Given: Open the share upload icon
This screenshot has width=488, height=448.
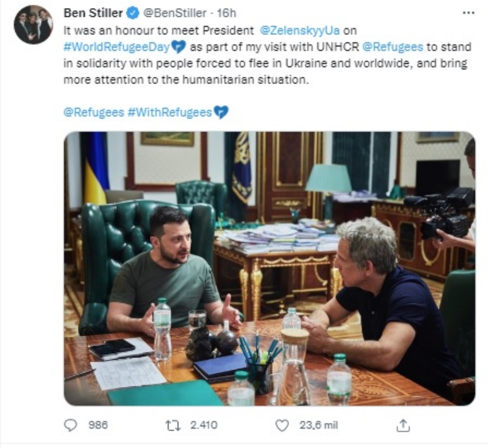Looking at the screenshot, I should pos(403,425).
